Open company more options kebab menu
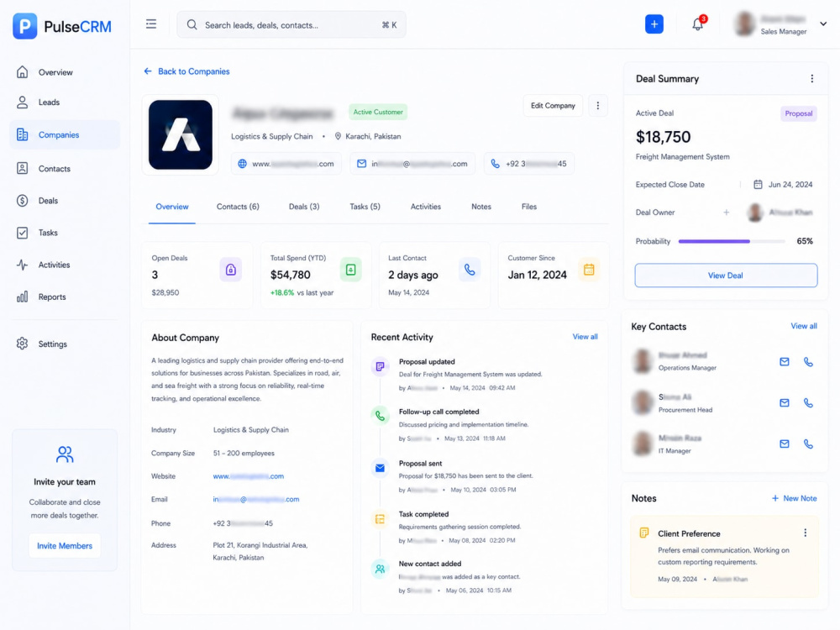Image resolution: width=840 pixels, height=630 pixels. coord(598,106)
